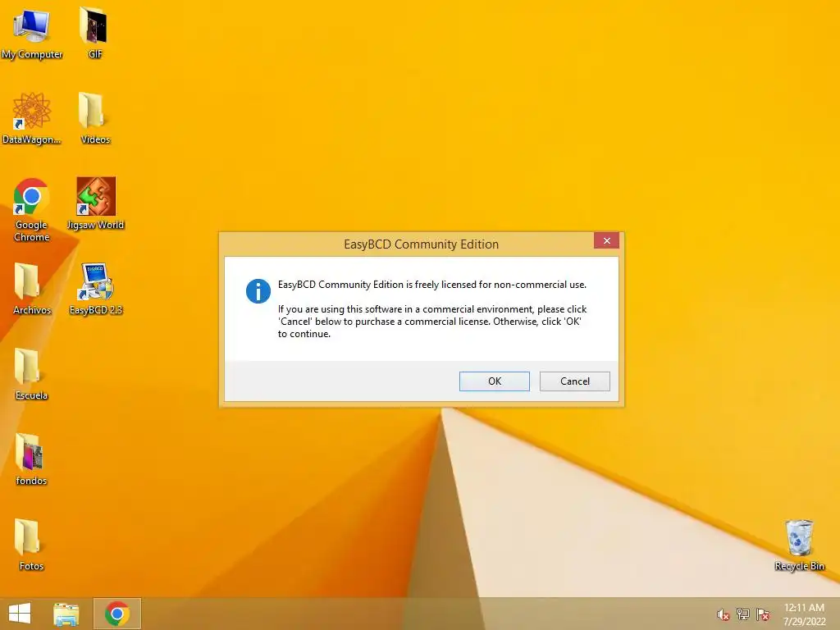Viewport: 840px width, 630px height.
Task: Click the network tray icon
Action: tap(743, 614)
